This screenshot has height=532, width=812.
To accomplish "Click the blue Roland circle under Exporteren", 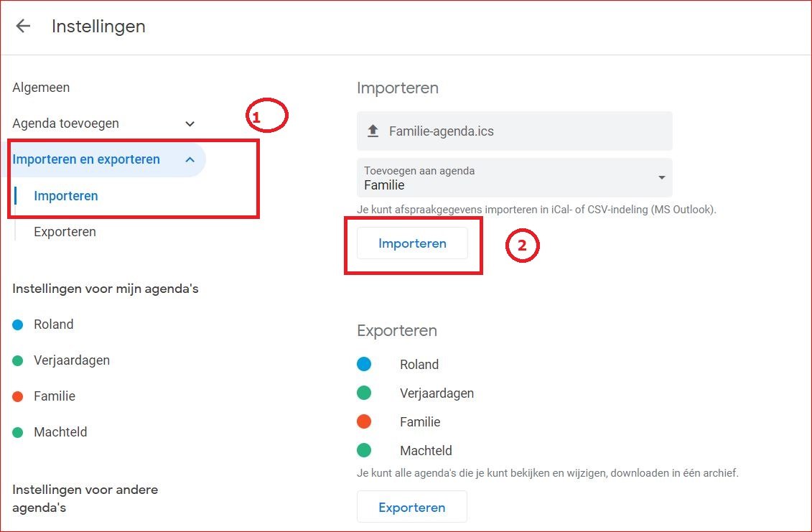I will [x=364, y=364].
